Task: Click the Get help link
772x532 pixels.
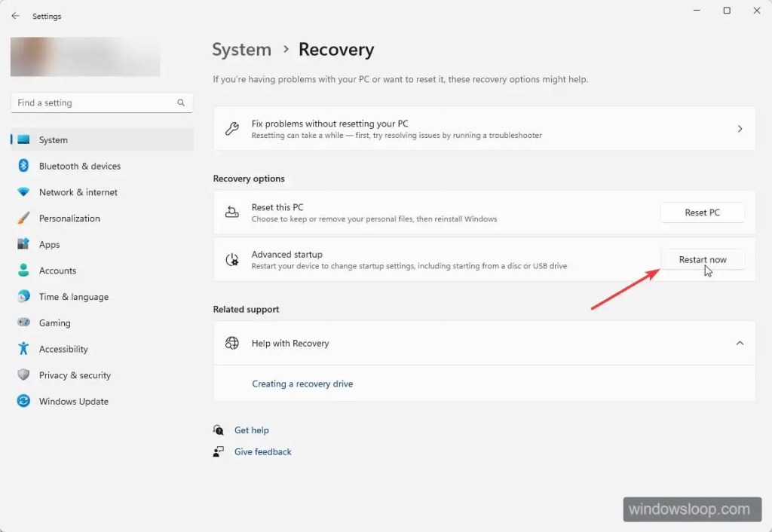Action: (251, 430)
